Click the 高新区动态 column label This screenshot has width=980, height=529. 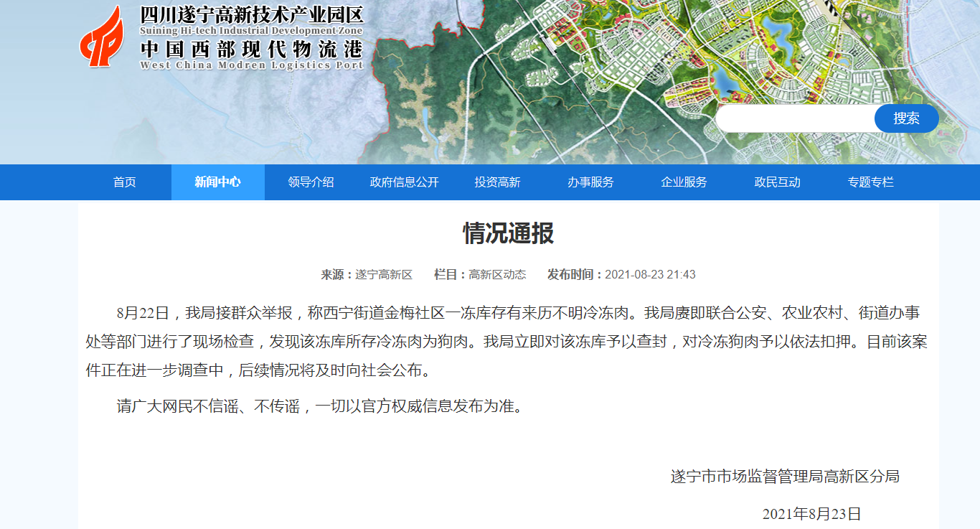click(x=497, y=275)
